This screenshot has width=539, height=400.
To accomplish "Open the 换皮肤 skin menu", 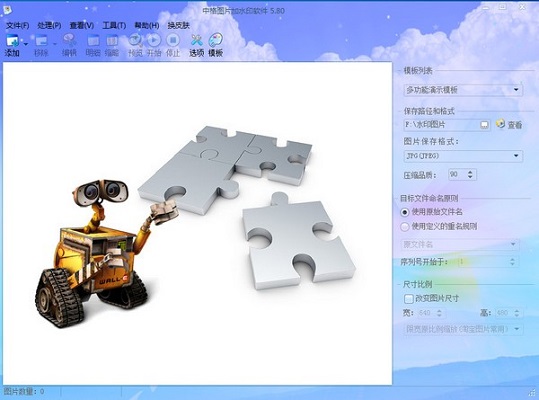I will (178, 25).
